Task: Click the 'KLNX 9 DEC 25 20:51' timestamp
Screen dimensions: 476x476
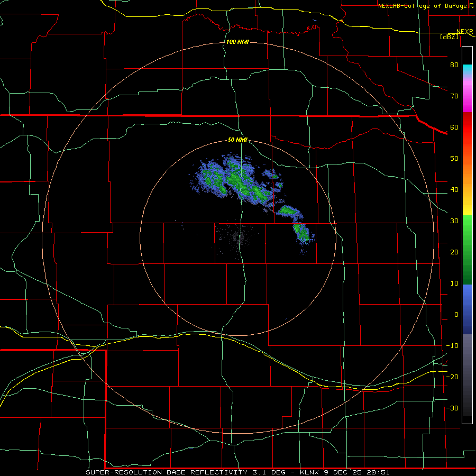Action: pyautogui.click(x=344, y=472)
